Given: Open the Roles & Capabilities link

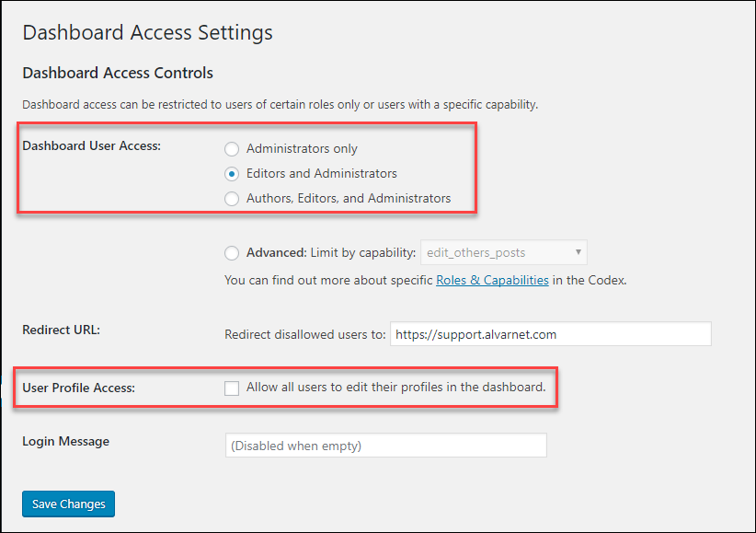Looking at the screenshot, I should click(x=492, y=280).
